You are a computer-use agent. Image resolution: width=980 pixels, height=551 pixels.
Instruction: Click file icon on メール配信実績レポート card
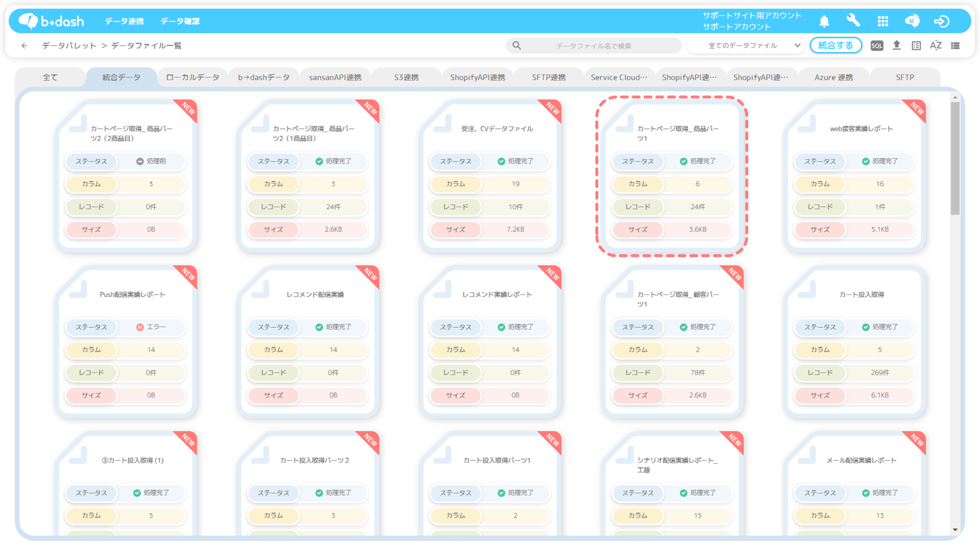(807, 455)
